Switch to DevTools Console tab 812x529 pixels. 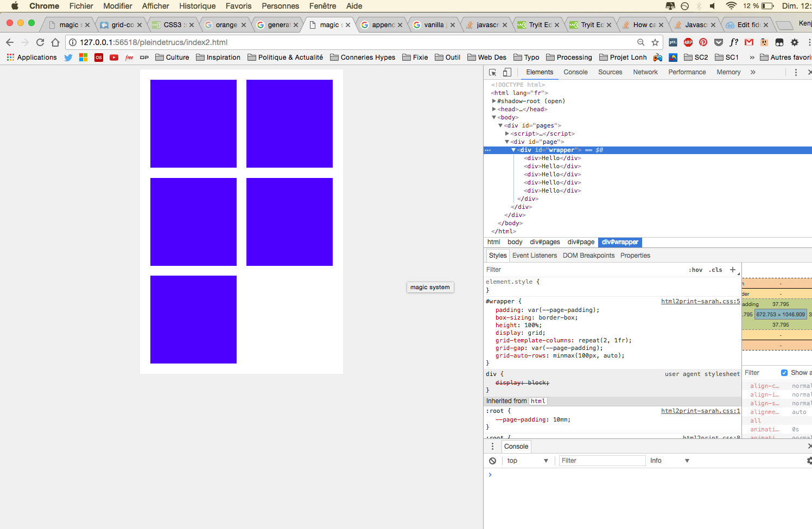(x=575, y=72)
